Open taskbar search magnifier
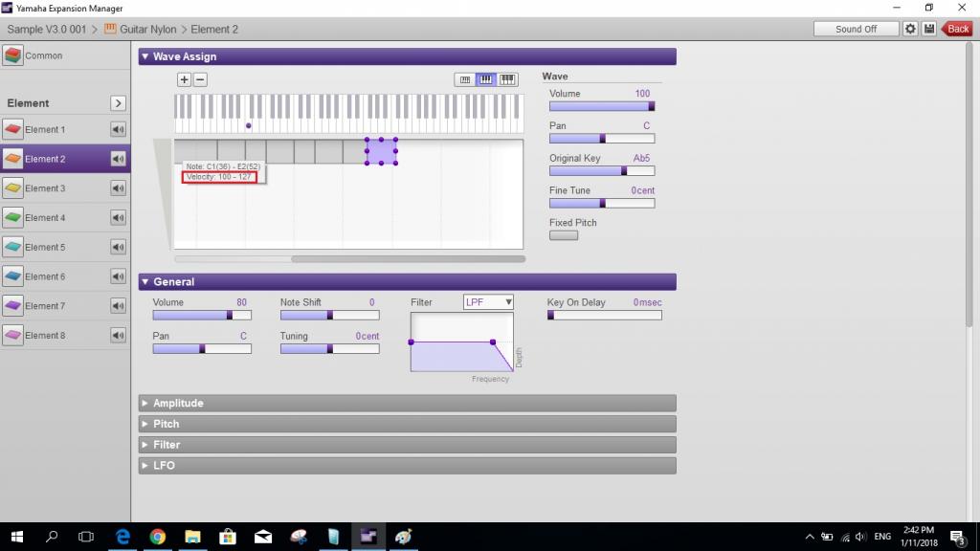Screen dimensions: 980x551 (x=52, y=536)
